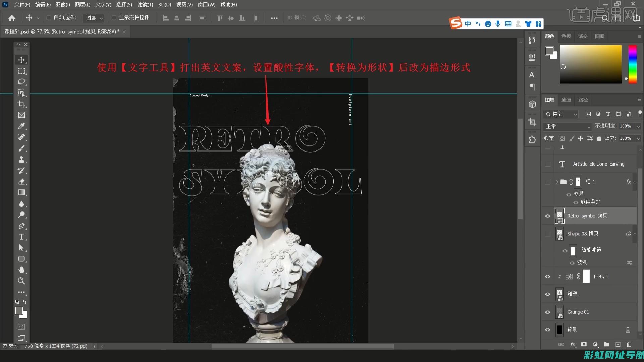Select the Frame tool

(x=21, y=115)
